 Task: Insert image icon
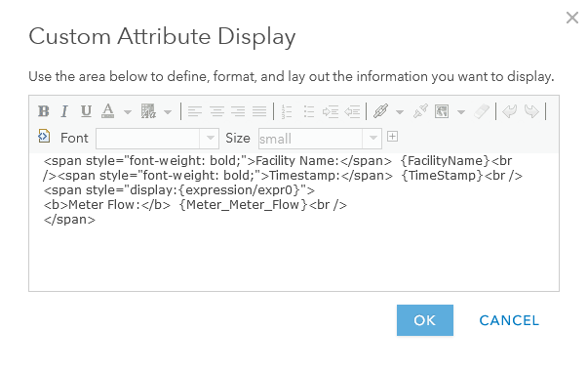pos(442,111)
